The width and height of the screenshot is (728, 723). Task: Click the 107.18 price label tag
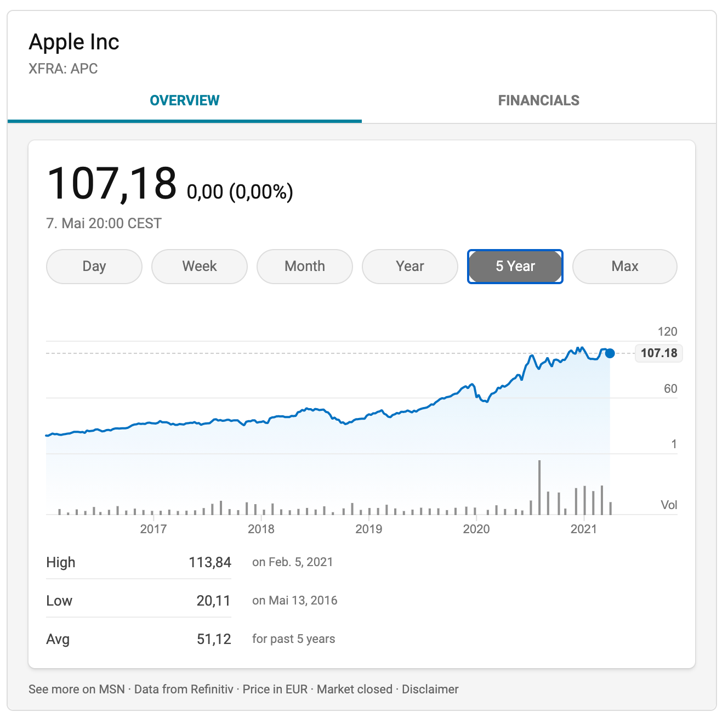(659, 353)
